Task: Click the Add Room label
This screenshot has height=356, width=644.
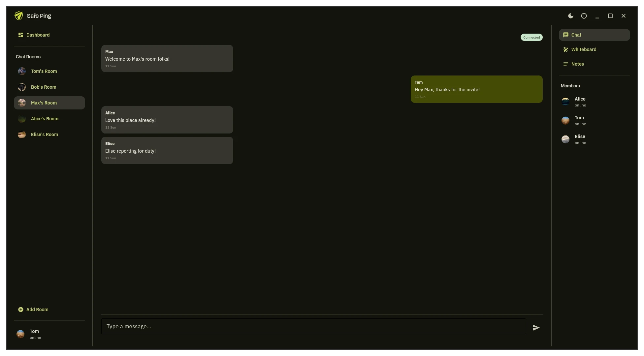Action: click(37, 310)
